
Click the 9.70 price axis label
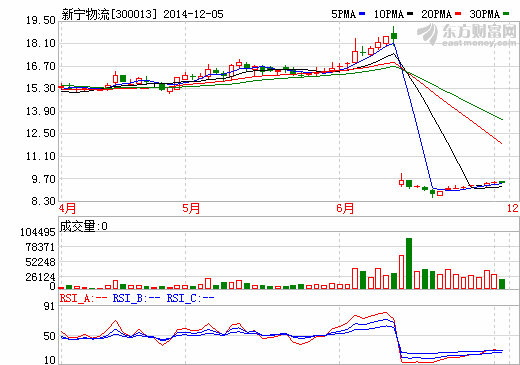43,179
